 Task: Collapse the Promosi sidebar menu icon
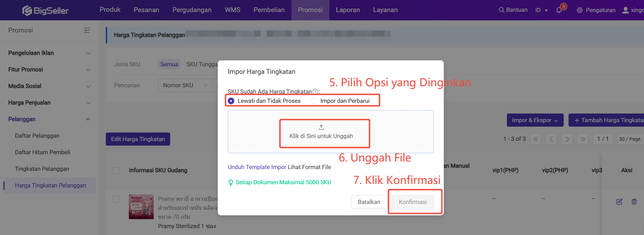pos(87,30)
